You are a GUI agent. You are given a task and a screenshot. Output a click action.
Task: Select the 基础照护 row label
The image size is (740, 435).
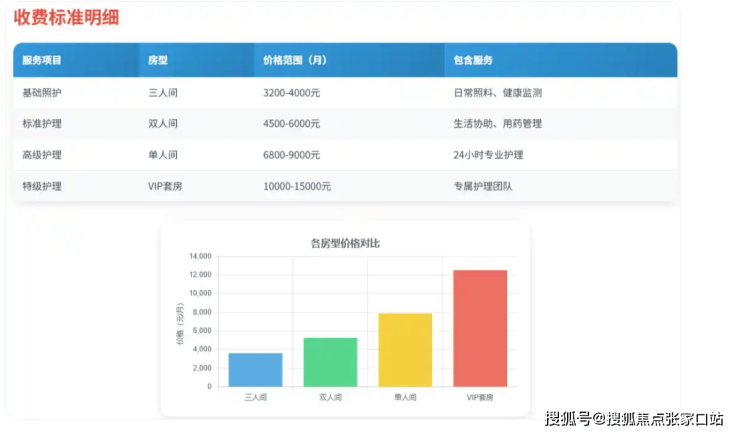coord(42,92)
